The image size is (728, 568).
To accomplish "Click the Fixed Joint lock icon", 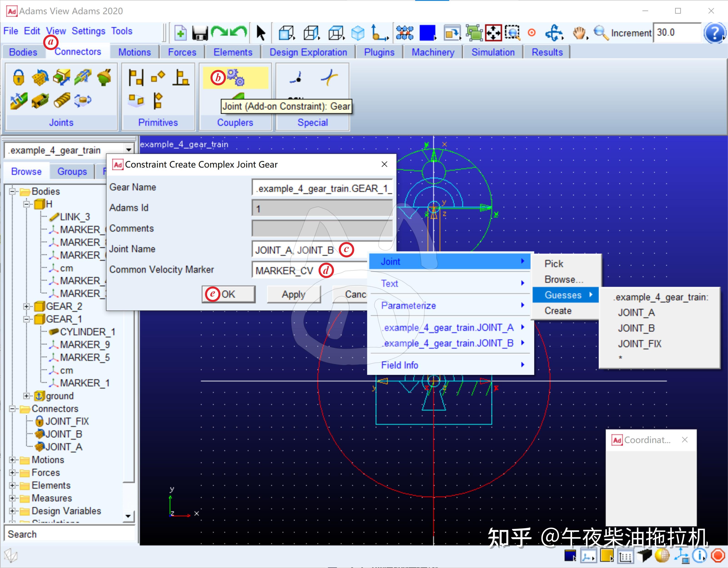I will click(x=19, y=77).
